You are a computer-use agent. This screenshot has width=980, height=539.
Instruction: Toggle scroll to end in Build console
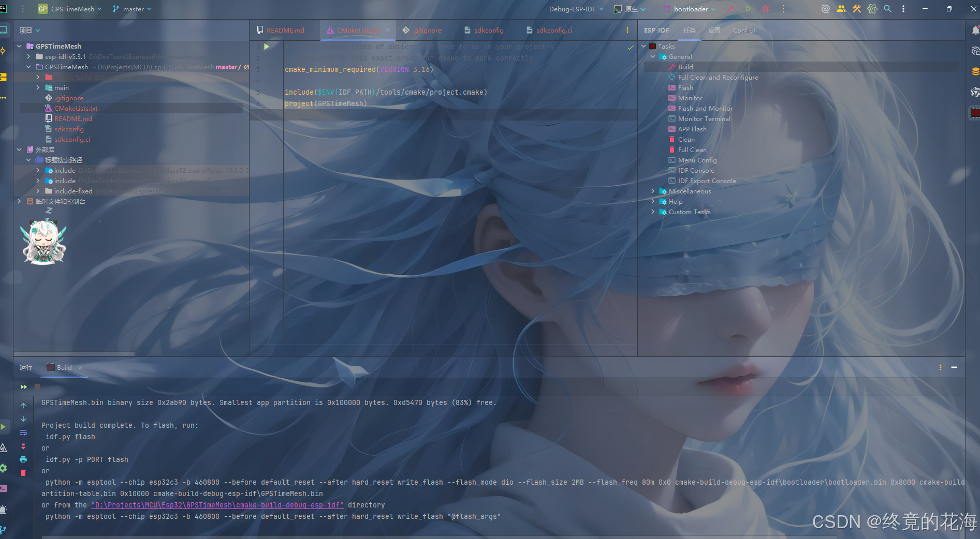tap(23, 446)
